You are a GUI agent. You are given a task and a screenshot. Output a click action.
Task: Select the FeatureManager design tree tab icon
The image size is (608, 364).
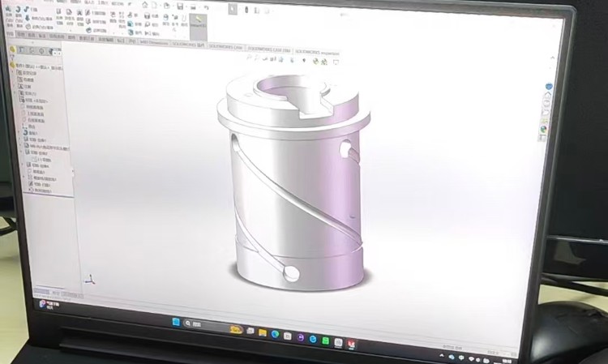(x=12, y=49)
